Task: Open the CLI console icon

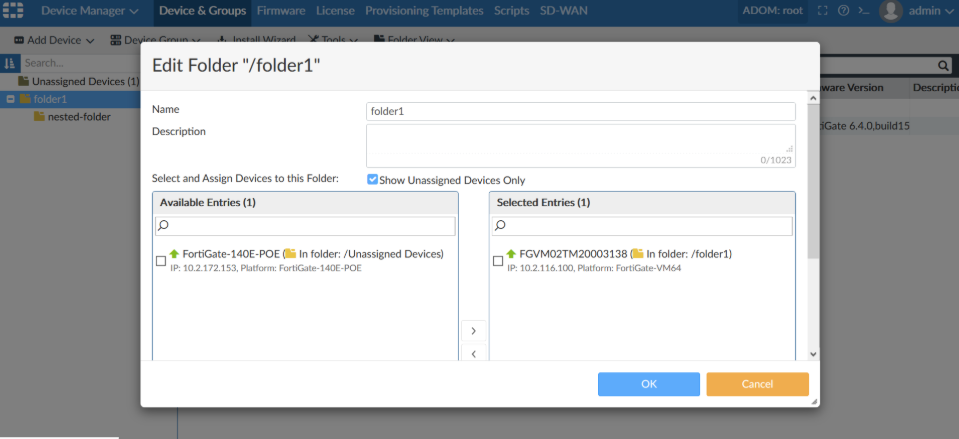Action: click(864, 11)
